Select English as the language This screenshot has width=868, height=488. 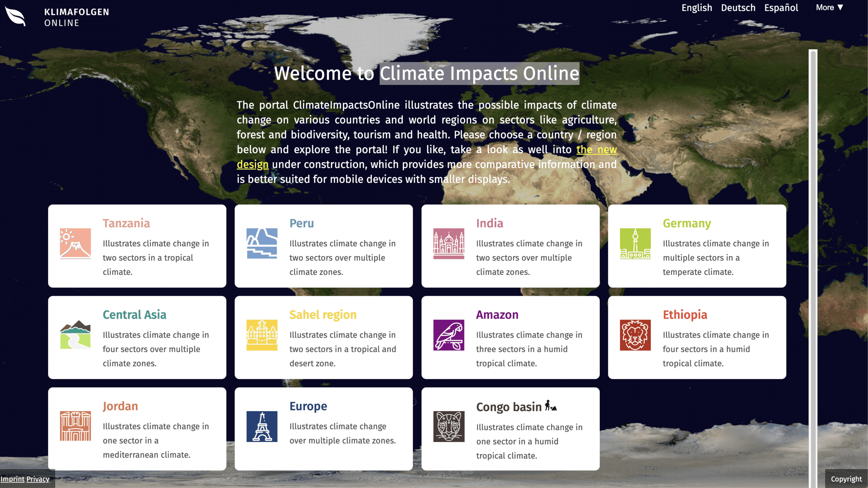coord(696,7)
